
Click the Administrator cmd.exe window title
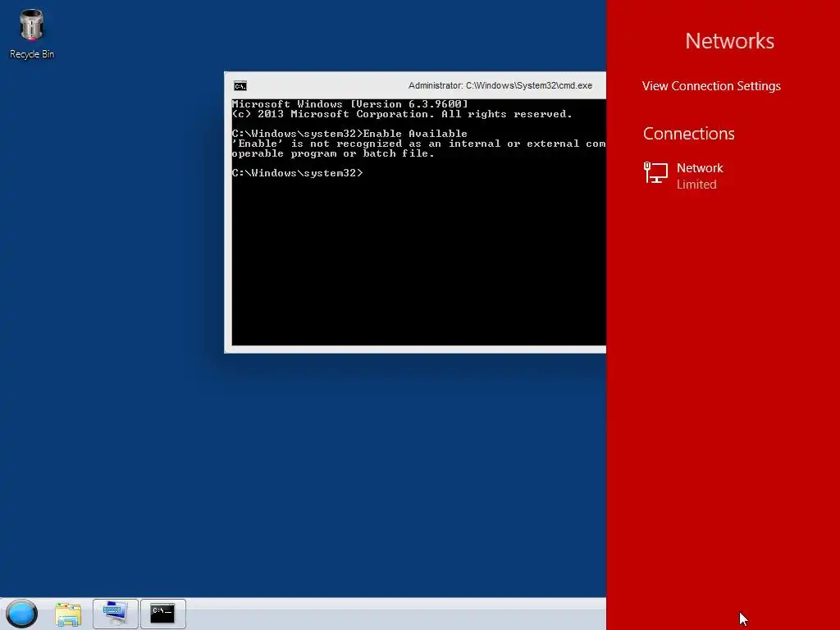click(x=500, y=85)
